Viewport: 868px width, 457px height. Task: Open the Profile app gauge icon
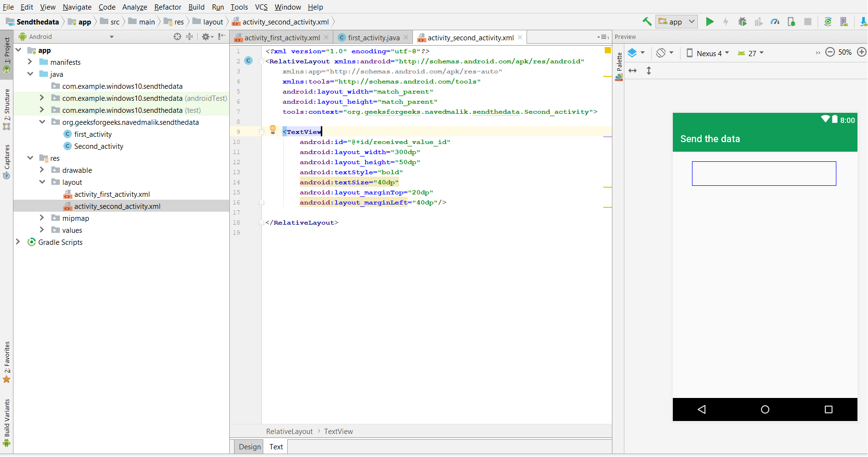click(775, 22)
